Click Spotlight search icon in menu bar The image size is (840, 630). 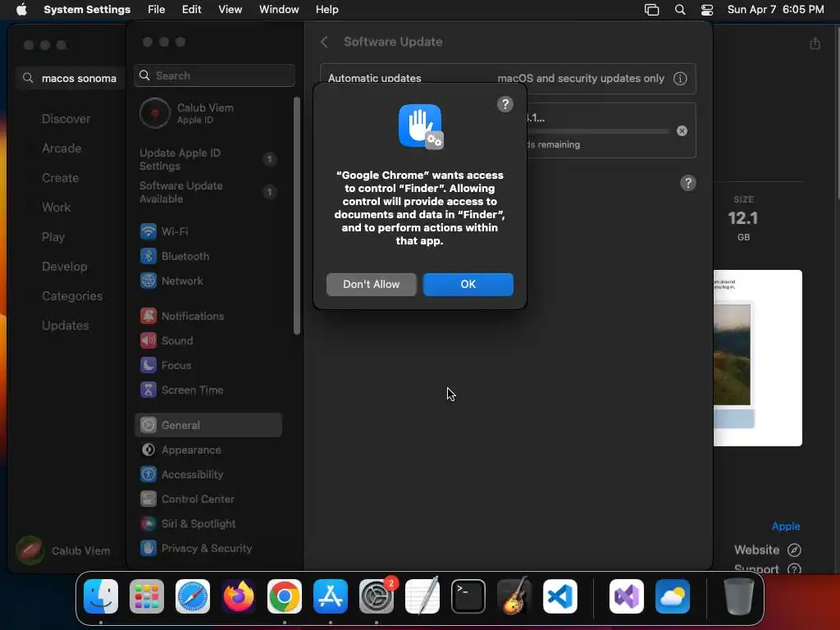click(680, 10)
